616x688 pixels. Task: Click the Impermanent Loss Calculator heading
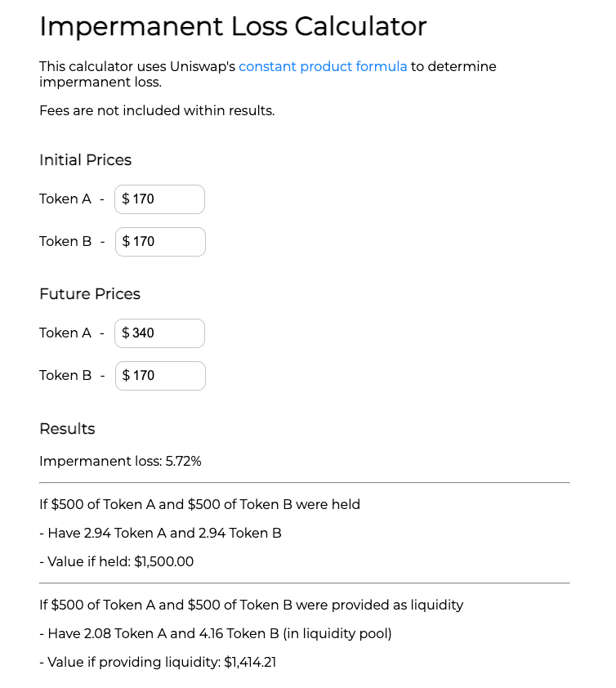coord(233,27)
